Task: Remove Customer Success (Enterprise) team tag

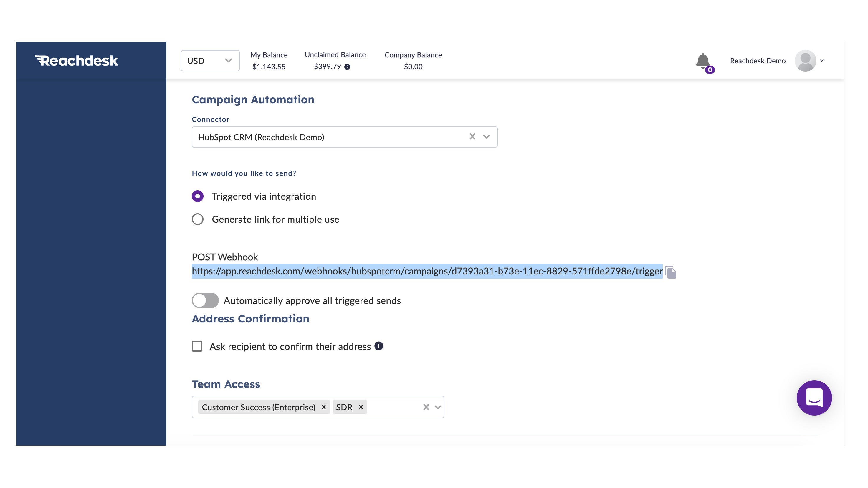Action: (x=323, y=407)
